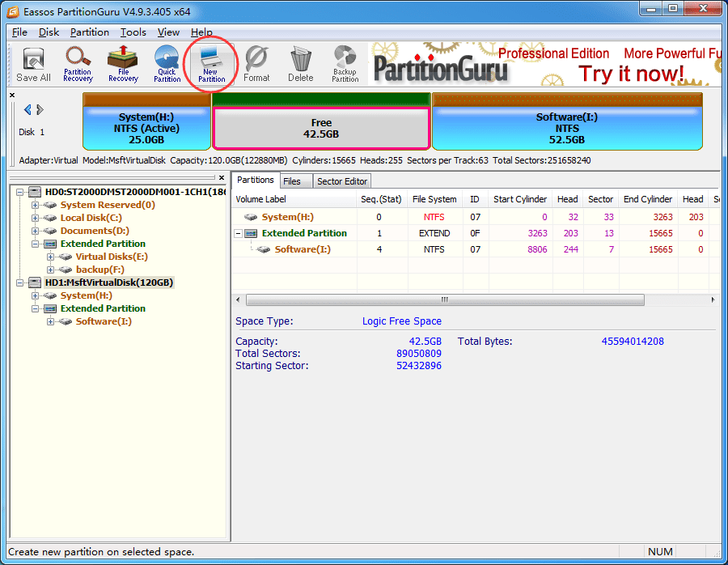Screen dimensions: 728x565
Task: Open Partition Recovery tool
Action: tap(78, 65)
